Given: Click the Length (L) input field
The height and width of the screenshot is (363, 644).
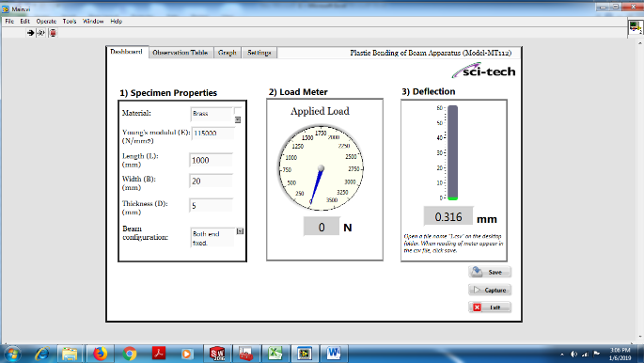Looking at the screenshot, I should [x=211, y=160].
